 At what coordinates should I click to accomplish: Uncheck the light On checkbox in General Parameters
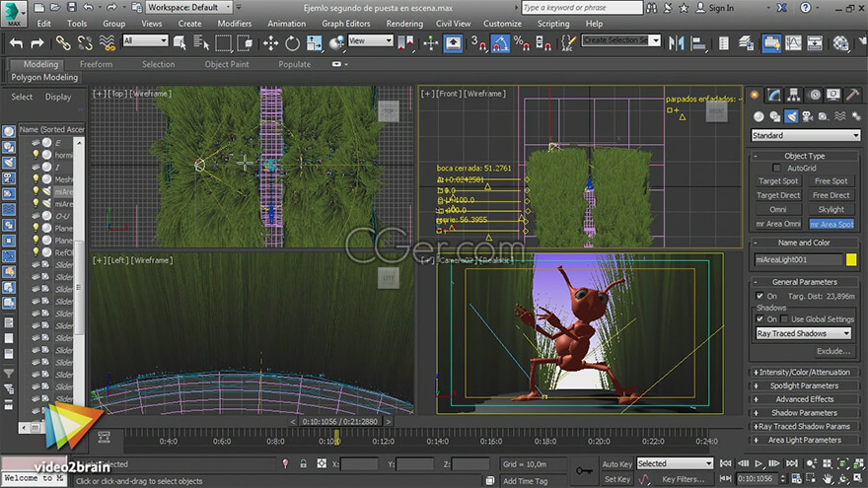tap(759, 296)
